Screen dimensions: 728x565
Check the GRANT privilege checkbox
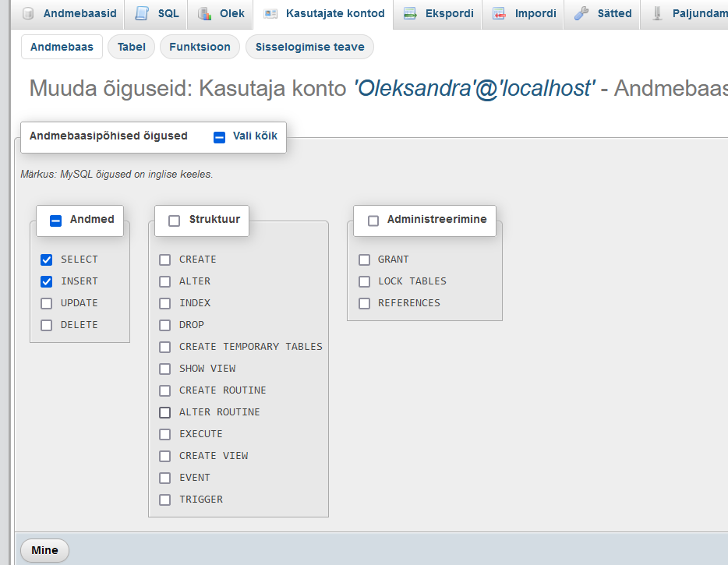click(364, 260)
